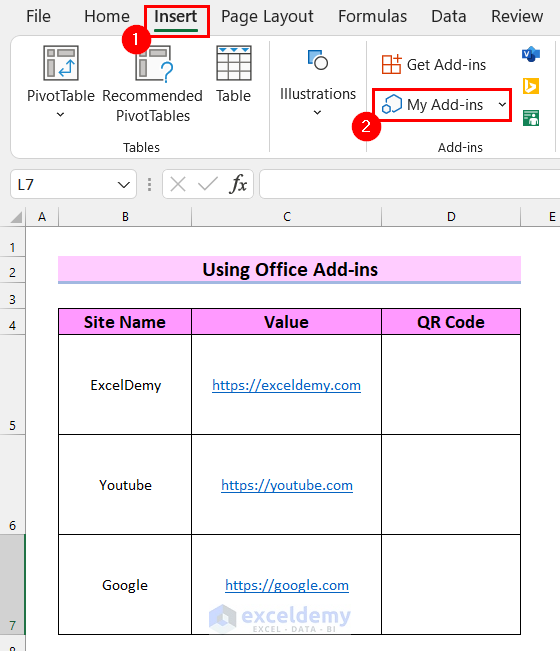Switch to the Data tab
Screen dimensions: 560x651
click(448, 17)
